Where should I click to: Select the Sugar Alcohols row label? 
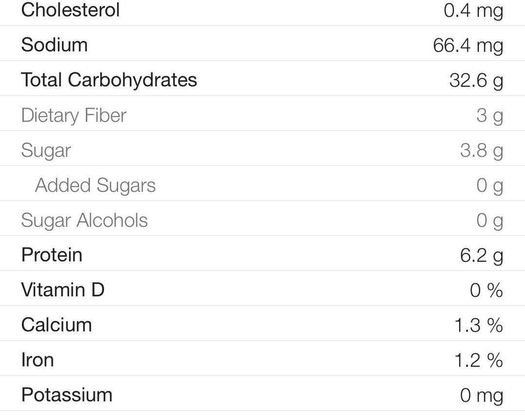pos(84,220)
